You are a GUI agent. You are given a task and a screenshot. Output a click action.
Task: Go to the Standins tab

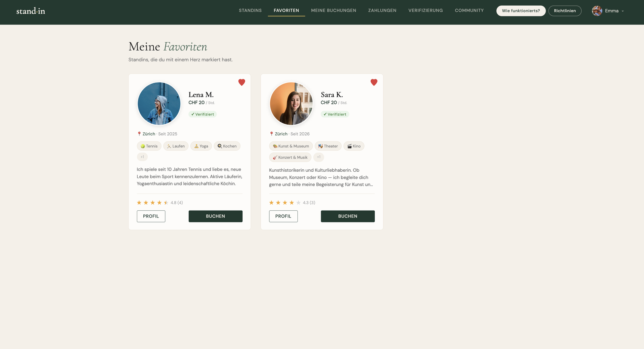point(250,10)
